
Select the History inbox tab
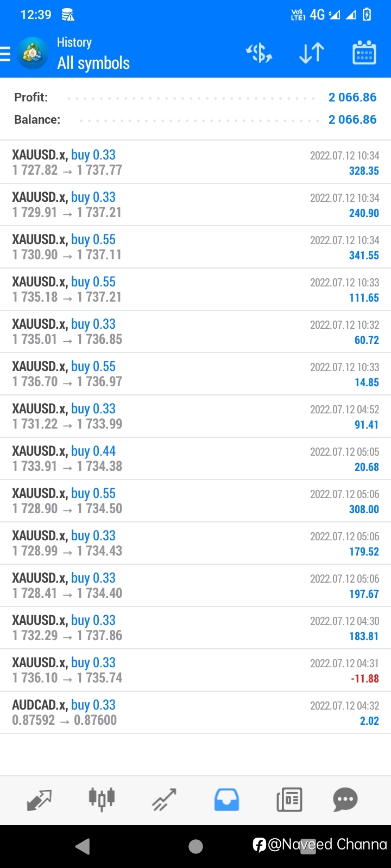[226, 800]
